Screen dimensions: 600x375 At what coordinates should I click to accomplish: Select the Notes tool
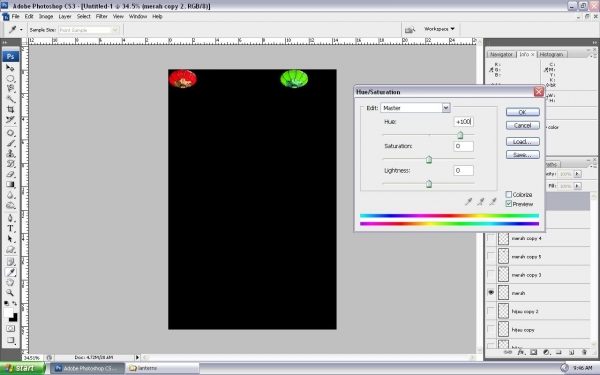point(10,262)
